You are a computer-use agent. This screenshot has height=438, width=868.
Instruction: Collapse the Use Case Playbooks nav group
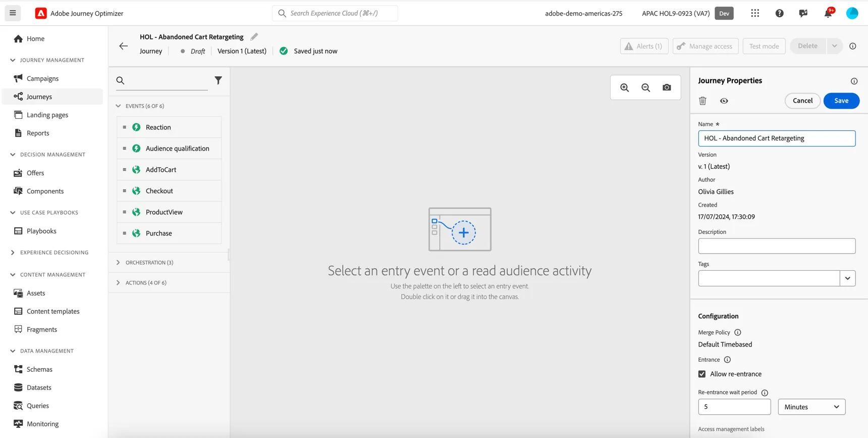click(13, 213)
